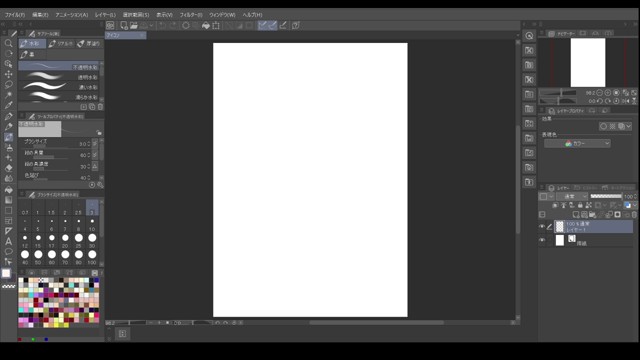The width and height of the screenshot is (640, 360).
Task: Open the ヘルプ(H) menu
Action: 252,15
